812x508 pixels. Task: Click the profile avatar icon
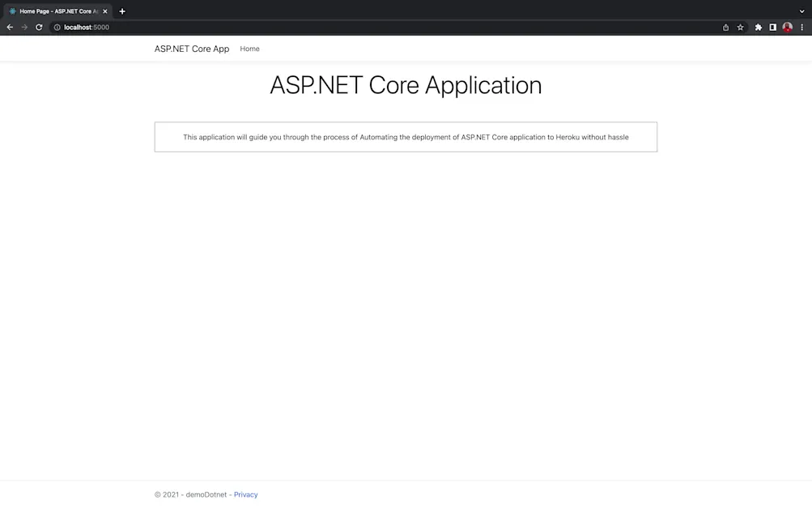click(x=787, y=27)
